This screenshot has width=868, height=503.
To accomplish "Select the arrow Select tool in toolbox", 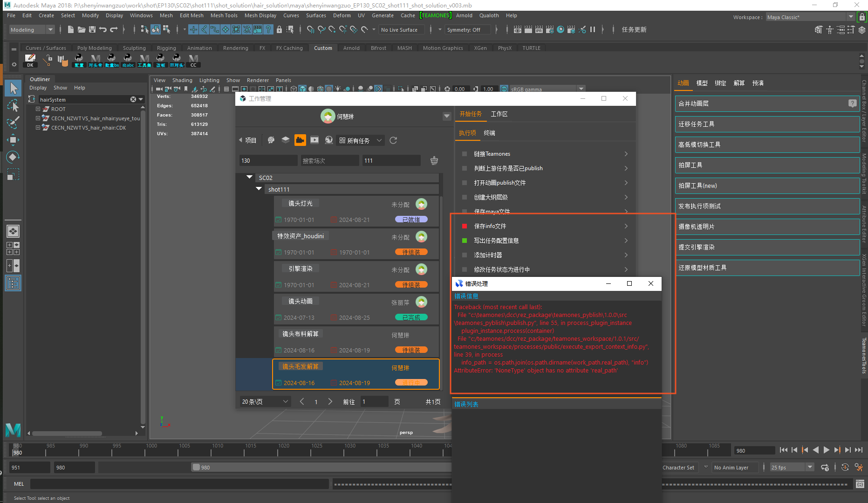I will (14, 88).
